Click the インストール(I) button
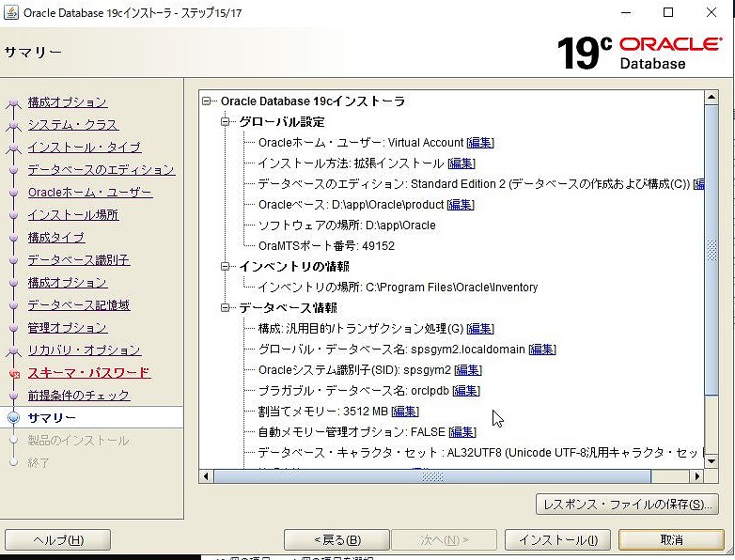The height and width of the screenshot is (560, 735). 557,540
